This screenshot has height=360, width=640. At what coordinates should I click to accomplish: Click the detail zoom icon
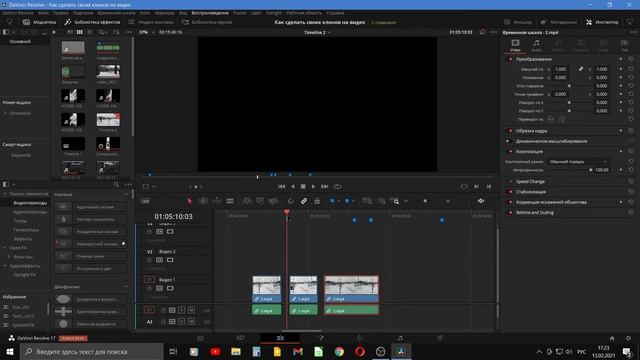coord(381,201)
